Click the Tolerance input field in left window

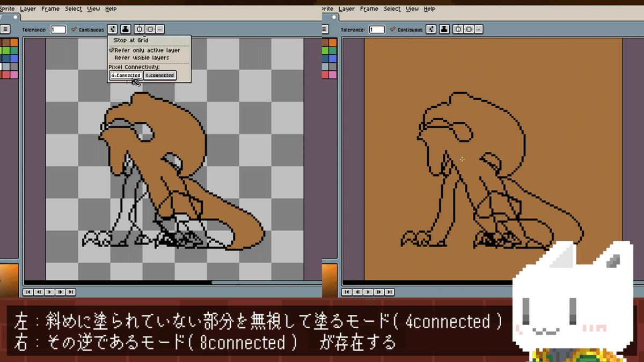tap(58, 29)
